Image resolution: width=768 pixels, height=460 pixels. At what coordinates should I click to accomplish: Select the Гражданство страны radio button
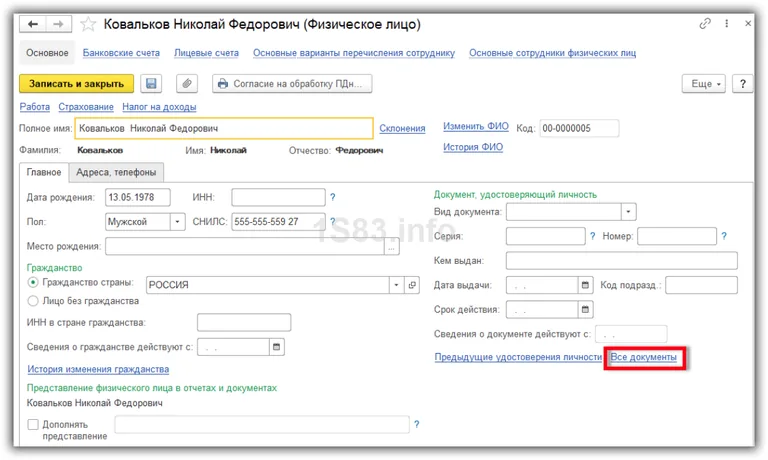[34, 285]
